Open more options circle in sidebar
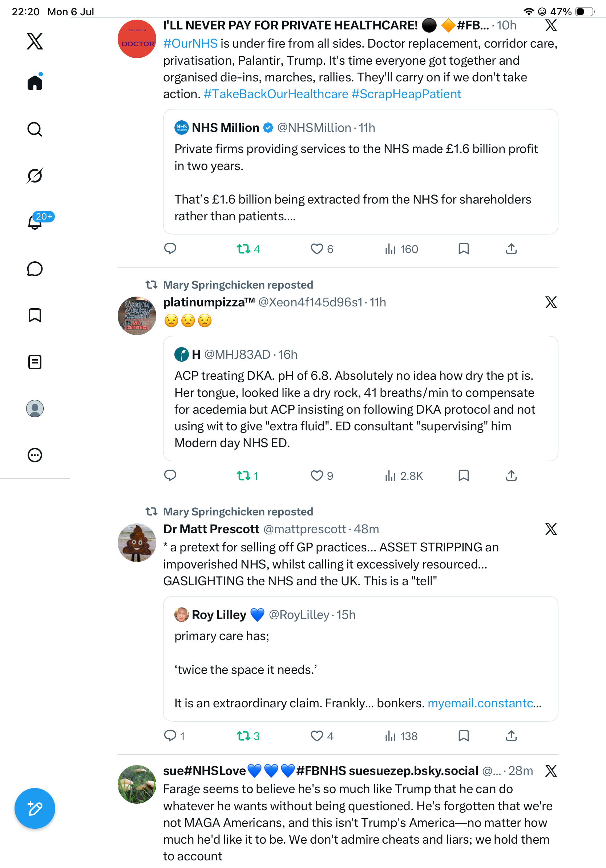This screenshot has height=868, width=606. pyautogui.click(x=35, y=455)
